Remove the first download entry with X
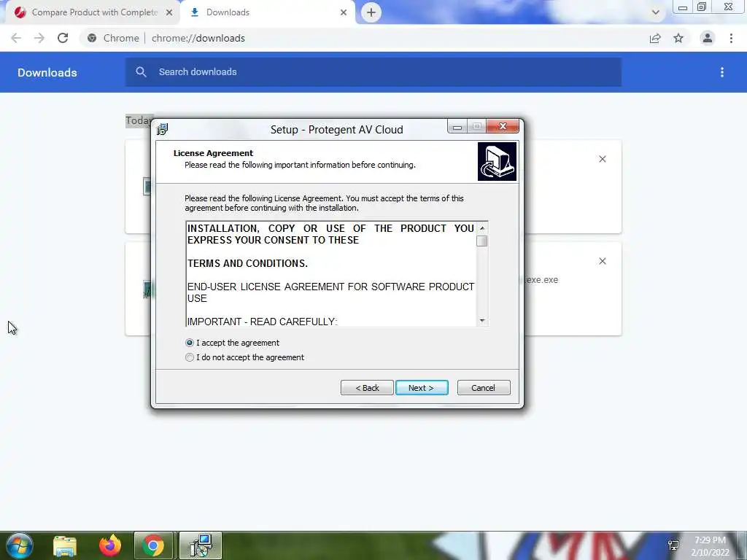The height and width of the screenshot is (560, 747). pyautogui.click(x=602, y=159)
